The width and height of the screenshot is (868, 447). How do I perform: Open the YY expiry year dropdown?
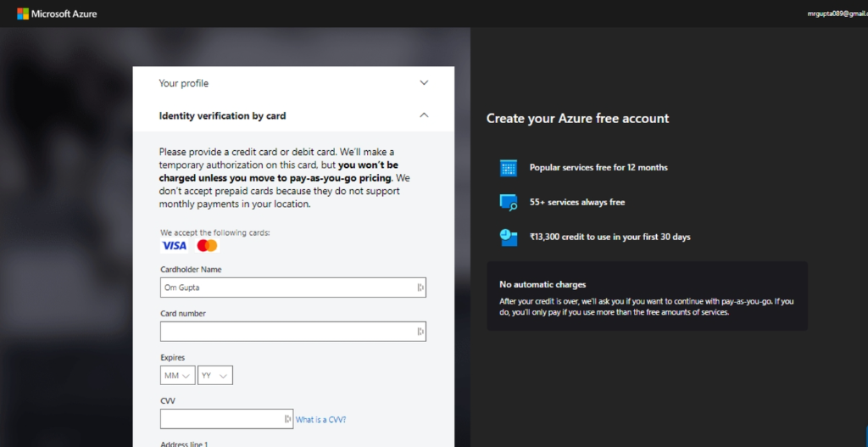click(x=214, y=375)
